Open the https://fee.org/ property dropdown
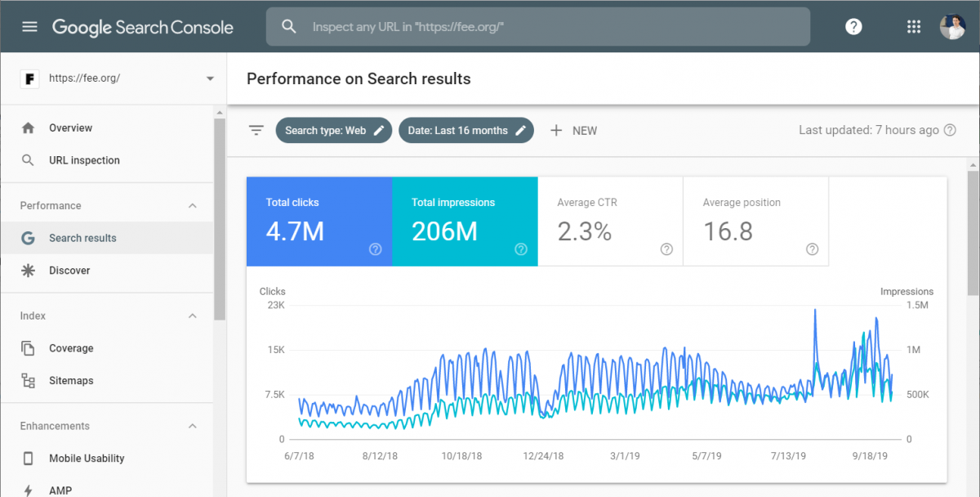 click(210, 78)
